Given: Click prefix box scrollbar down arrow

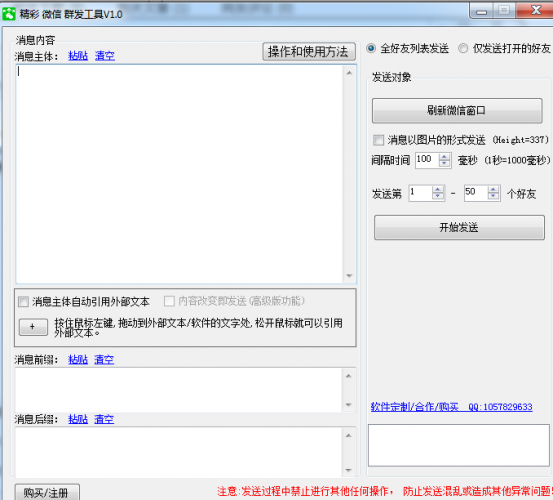Looking at the screenshot, I should [348, 405].
